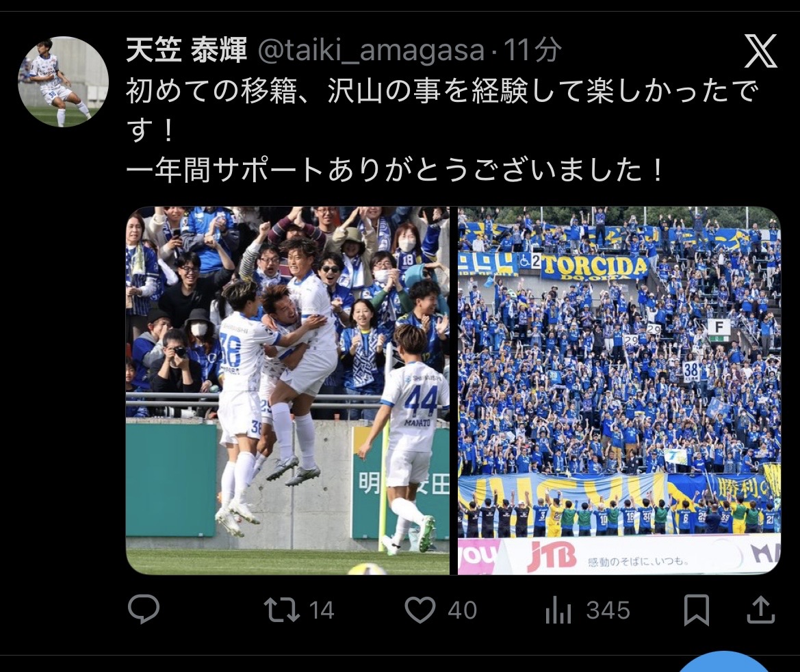Open the share upload arrow icon

coord(761,610)
